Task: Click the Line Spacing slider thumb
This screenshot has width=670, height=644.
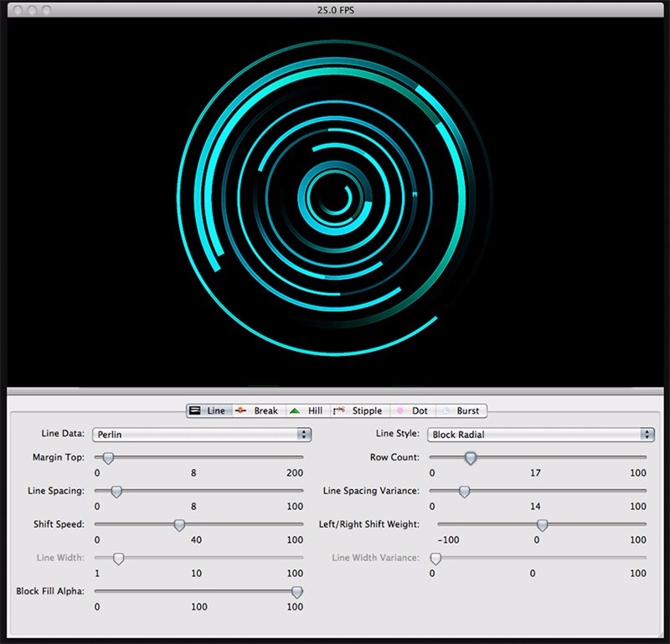Action: point(116,492)
